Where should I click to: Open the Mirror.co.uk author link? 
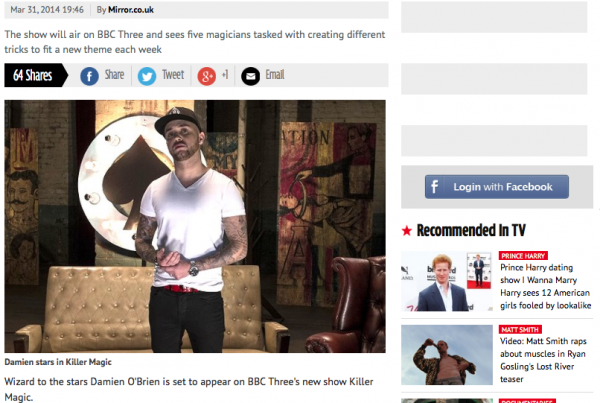pyautogui.click(x=131, y=10)
